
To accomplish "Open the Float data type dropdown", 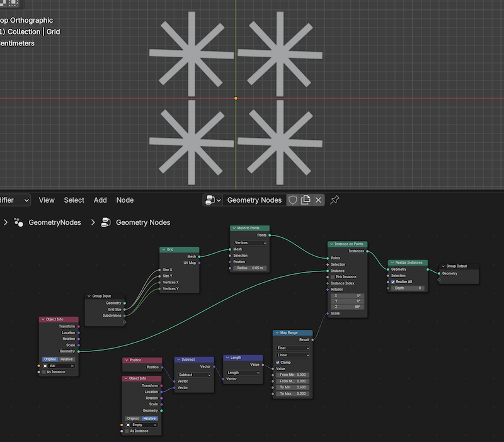I will tap(293, 348).
